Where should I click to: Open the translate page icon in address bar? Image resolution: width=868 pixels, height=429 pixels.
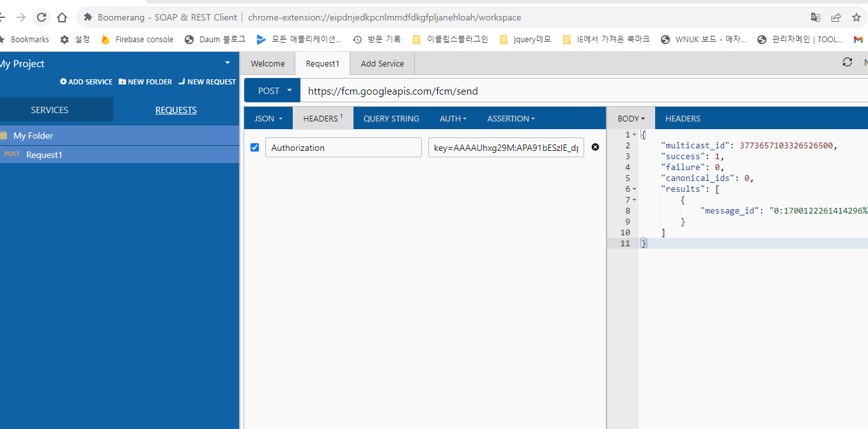tap(816, 17)
